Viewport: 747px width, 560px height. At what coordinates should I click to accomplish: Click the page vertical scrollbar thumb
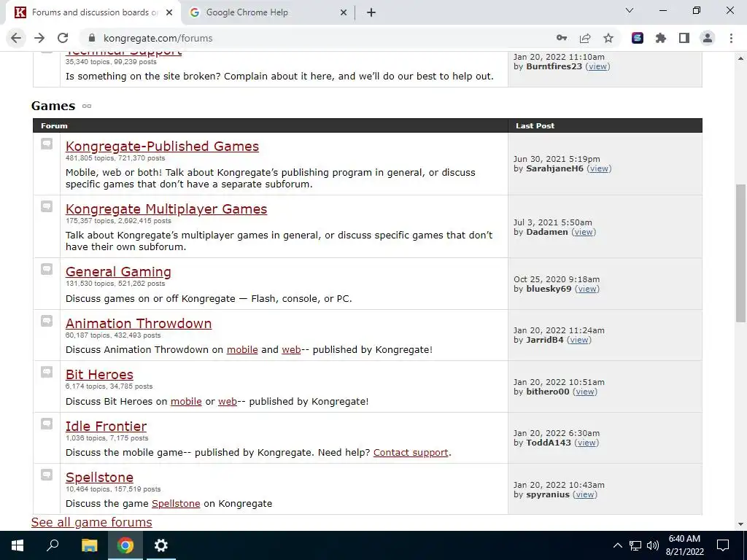(x=741, y=253)
